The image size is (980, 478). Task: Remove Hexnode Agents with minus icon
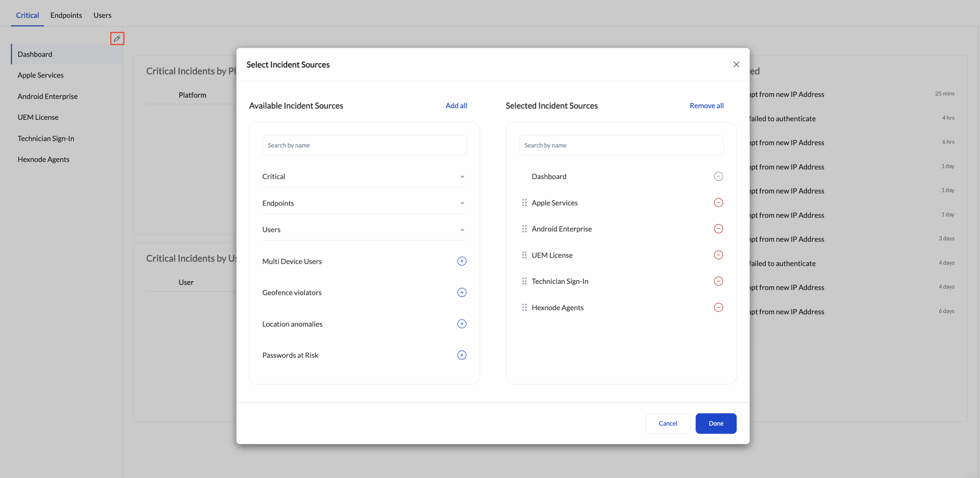coord(718,308)
